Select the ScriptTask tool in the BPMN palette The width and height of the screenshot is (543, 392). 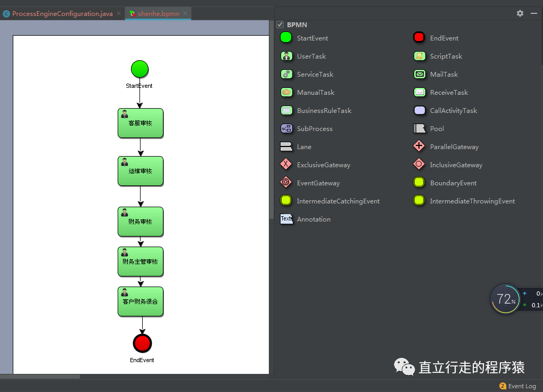pos(418,56)
